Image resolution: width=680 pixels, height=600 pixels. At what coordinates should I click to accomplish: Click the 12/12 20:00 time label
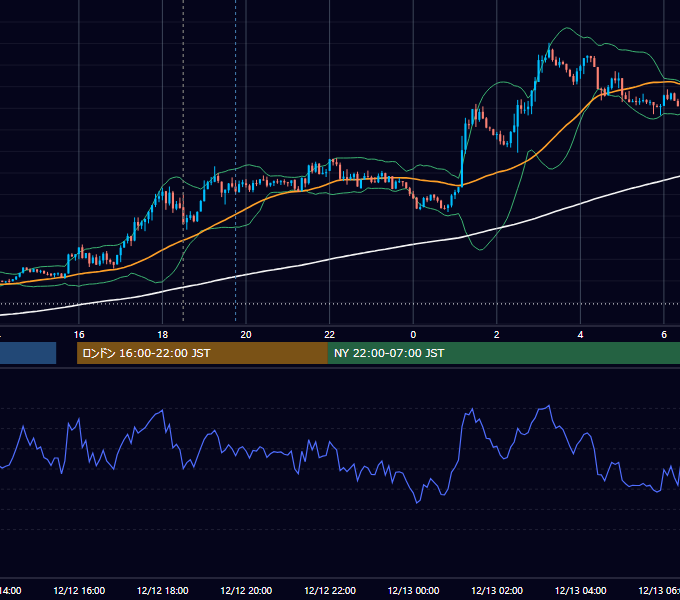click(x=246, y=590)
